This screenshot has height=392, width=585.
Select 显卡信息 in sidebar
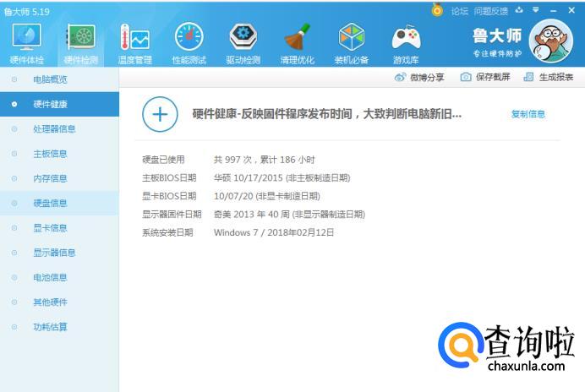pos(59,228)
